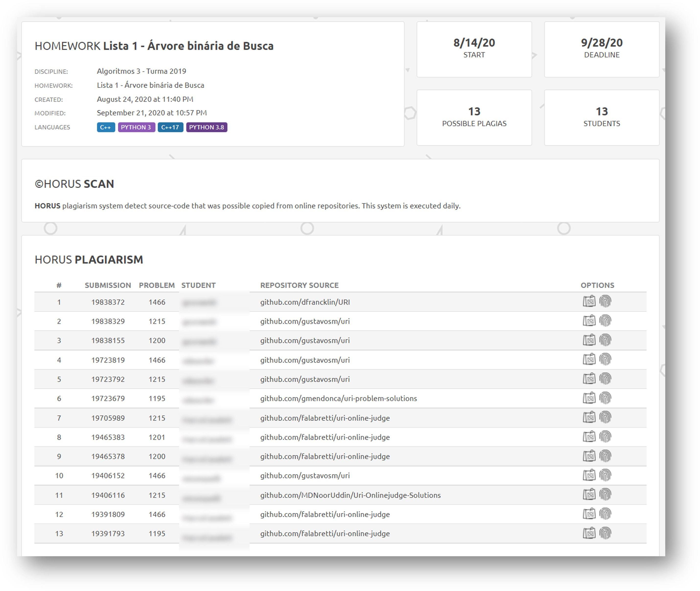Click the PYTHON 3 language tag

click(x=136, y=127)
